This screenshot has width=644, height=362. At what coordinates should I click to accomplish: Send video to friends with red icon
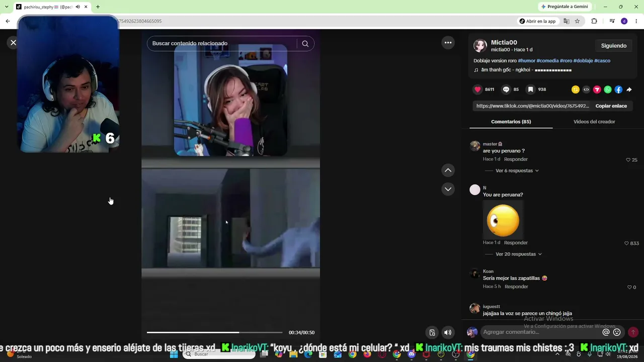(597, 89)
